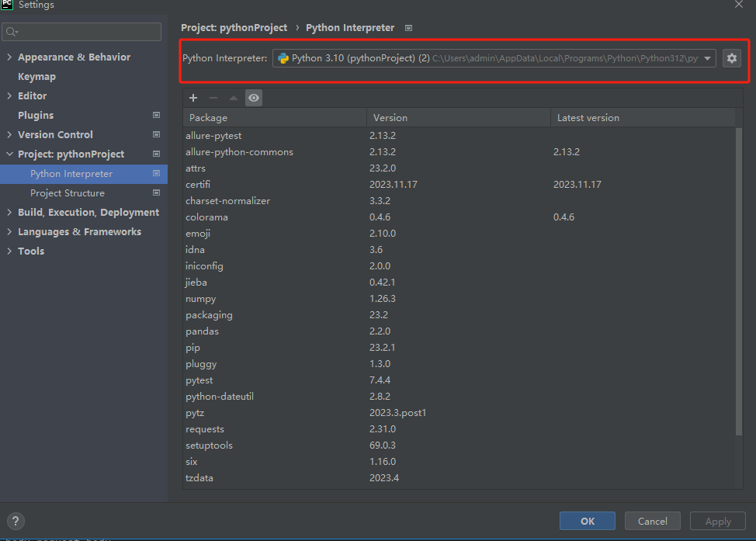Image resolution: width=756 pixels, height=541 pixels.
Task: Click the help question mark icon
Action: click(x=16, y=521)
